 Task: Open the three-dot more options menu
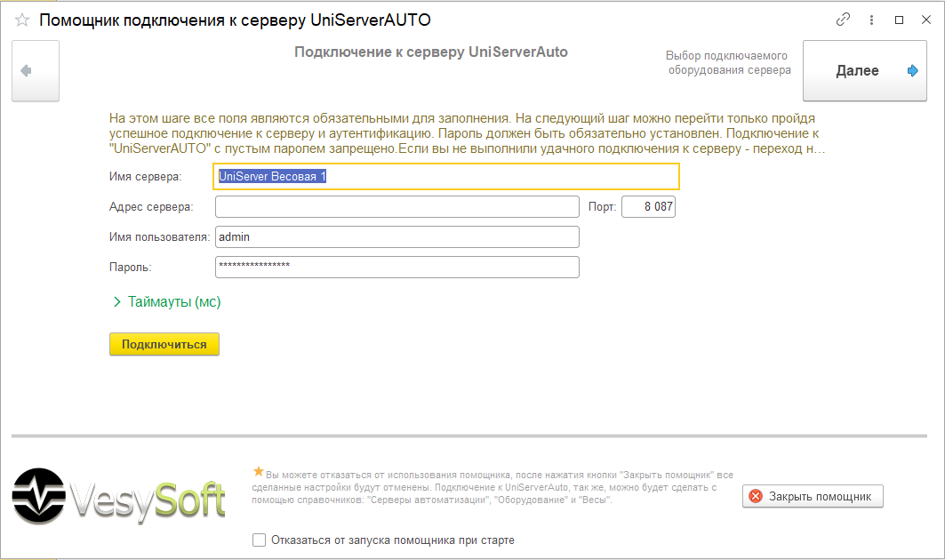pos(871,20)
